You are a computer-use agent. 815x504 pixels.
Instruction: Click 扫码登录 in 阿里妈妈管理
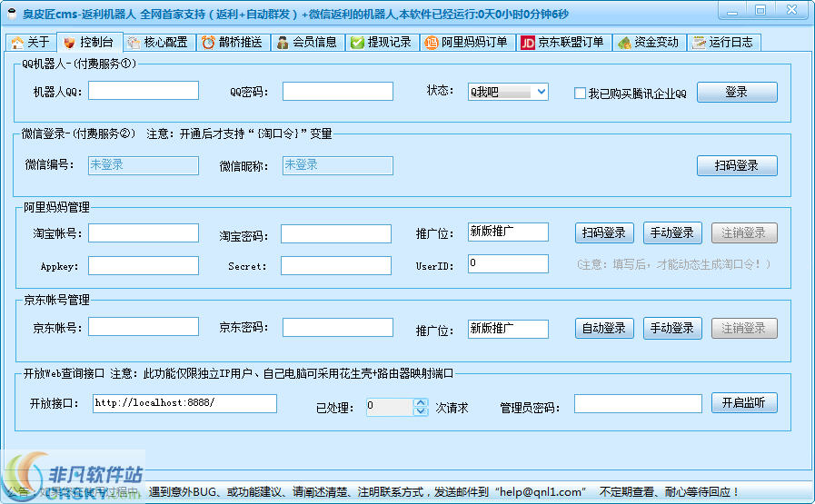[604, 232]
